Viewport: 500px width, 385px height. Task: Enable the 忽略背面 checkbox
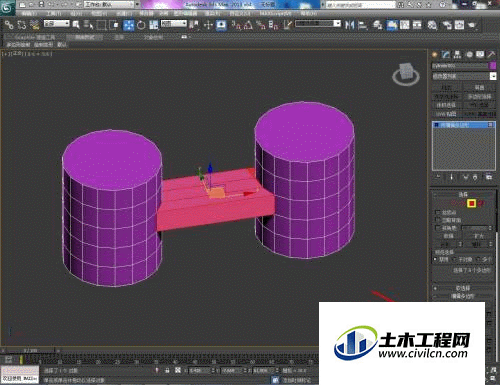pos(438,220)
